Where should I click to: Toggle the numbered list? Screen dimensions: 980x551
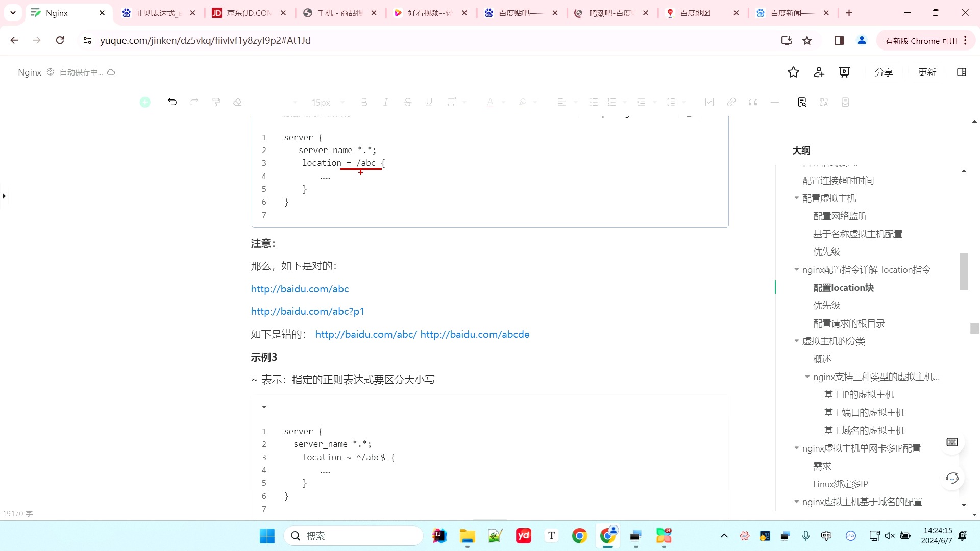click(612, 102)
